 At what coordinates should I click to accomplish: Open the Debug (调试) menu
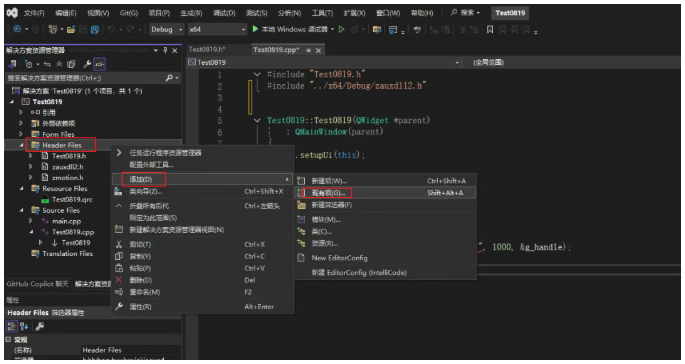pos(224,13)
